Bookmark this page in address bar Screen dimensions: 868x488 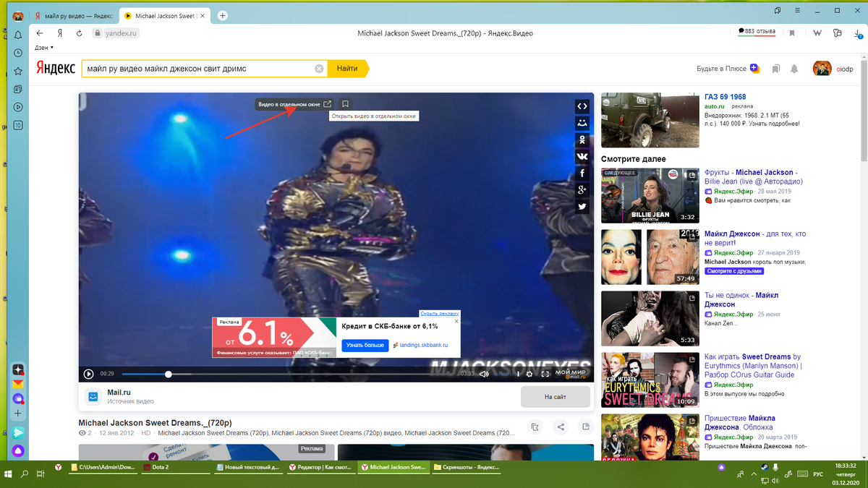[x=792, y=33]
